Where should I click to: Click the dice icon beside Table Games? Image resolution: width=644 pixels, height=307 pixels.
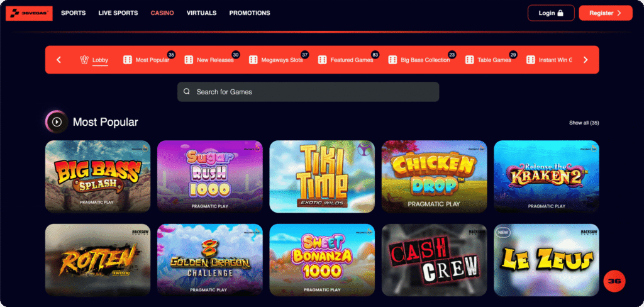point(469,60)
